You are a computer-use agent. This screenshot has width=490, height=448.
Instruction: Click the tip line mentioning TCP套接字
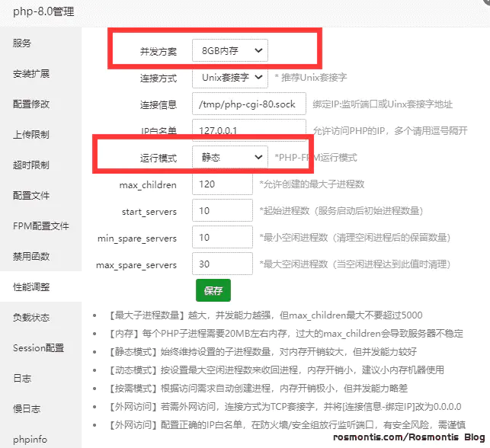pos(284,406)
